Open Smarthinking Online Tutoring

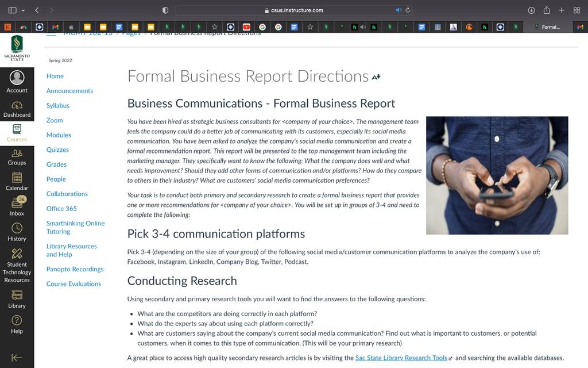75,227
